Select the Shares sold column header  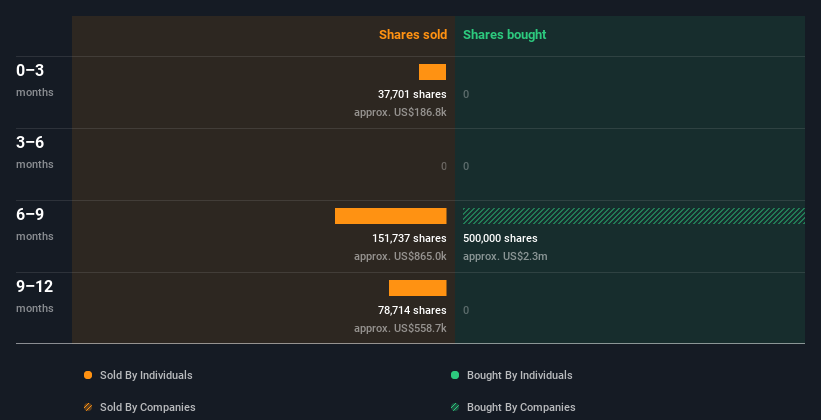coord(412,35)
